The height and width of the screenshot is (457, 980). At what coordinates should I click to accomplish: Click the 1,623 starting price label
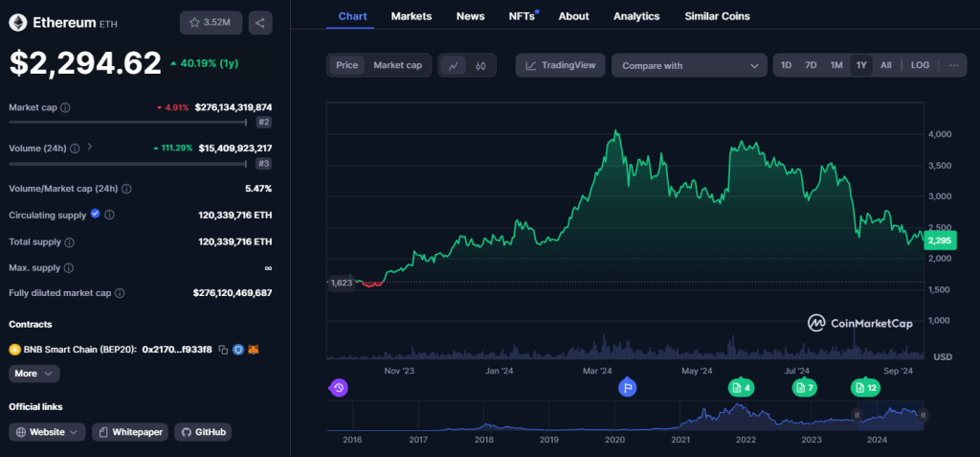point(342,283)
